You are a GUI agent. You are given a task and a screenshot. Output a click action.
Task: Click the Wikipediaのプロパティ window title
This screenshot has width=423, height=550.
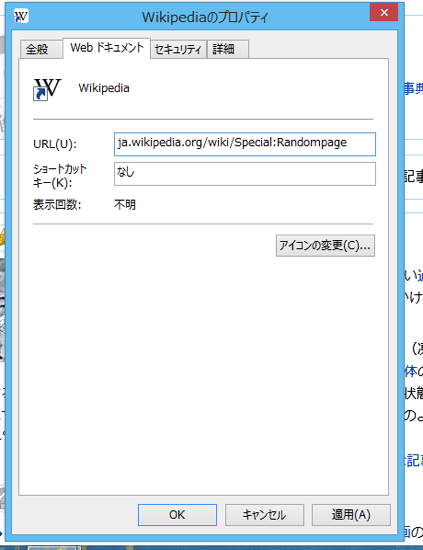tap(205, 17)
